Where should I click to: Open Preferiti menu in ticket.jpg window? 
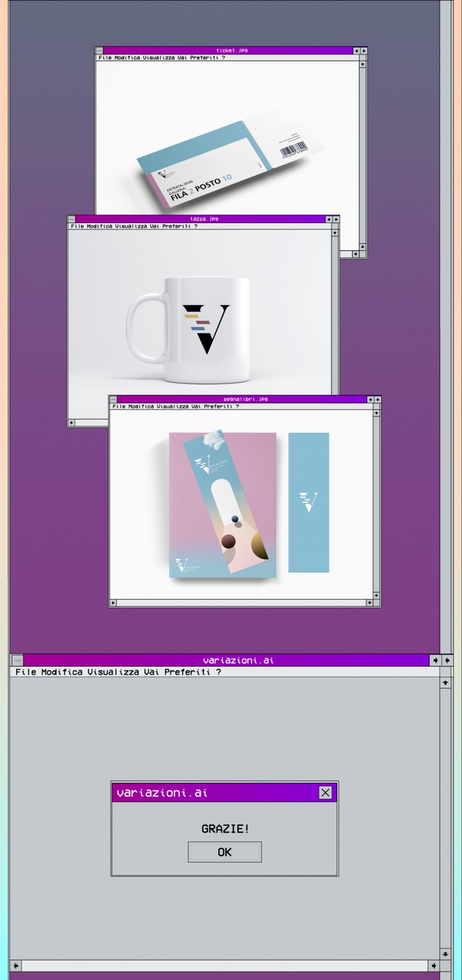(204, 58)
